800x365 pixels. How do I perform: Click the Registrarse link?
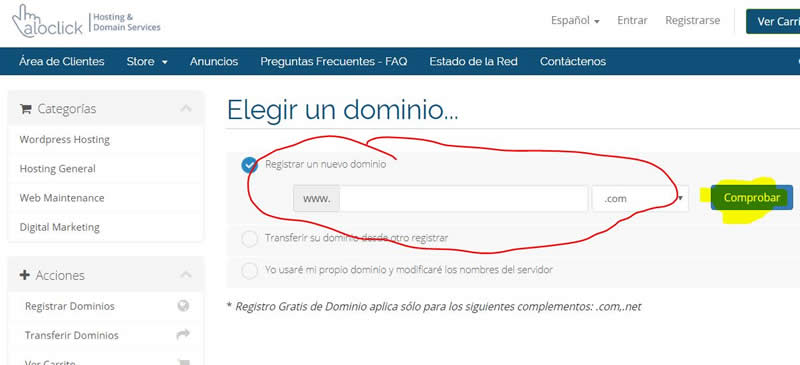(x=692, y=20)
